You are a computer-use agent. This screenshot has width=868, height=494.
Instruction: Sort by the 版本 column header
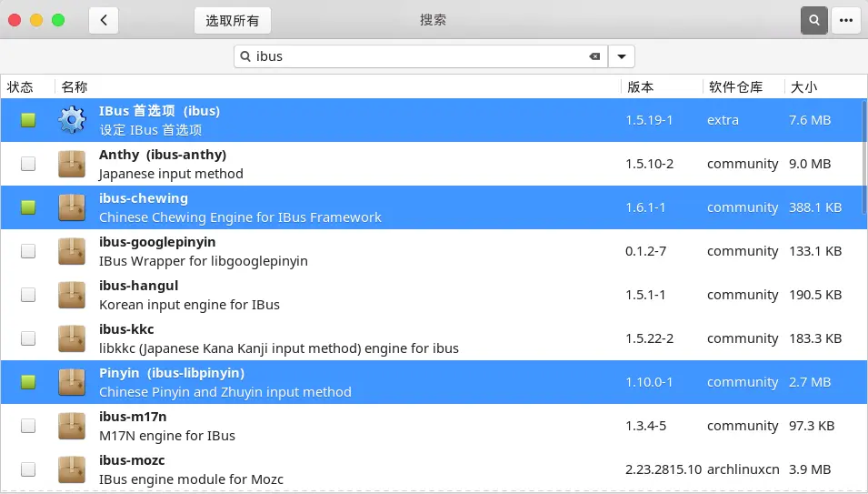(x=662, y=87)
